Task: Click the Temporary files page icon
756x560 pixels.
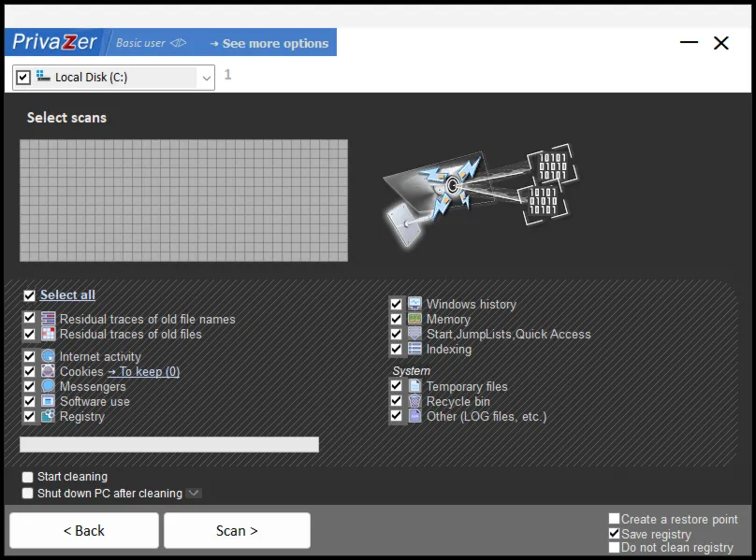Action: [x=414, y=386]
